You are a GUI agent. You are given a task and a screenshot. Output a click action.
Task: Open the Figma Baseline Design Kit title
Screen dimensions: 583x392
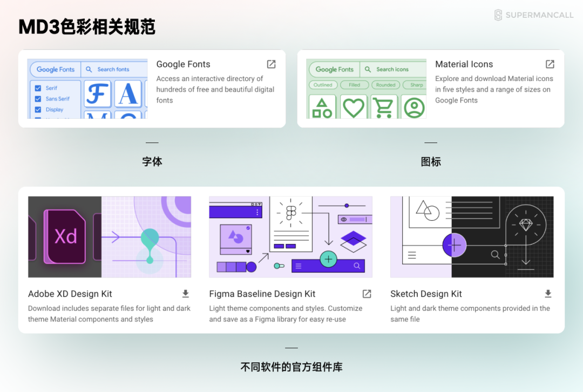[x=262, y=294]
